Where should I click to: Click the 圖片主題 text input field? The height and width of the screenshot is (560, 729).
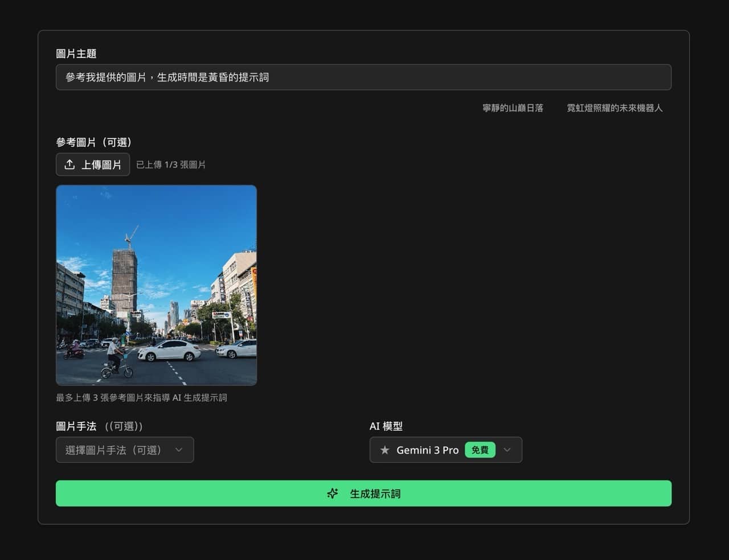[x=363, y=77]
